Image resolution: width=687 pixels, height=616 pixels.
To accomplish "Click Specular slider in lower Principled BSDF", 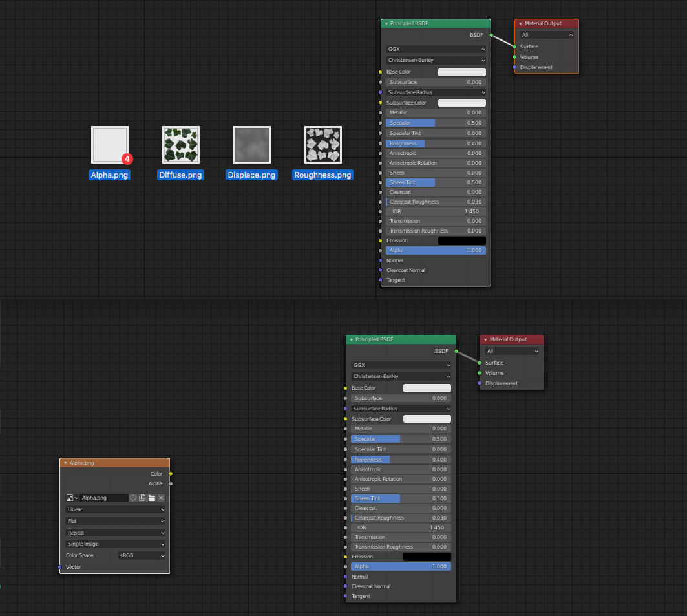I will pyautogui.click(x=401, y=439).
